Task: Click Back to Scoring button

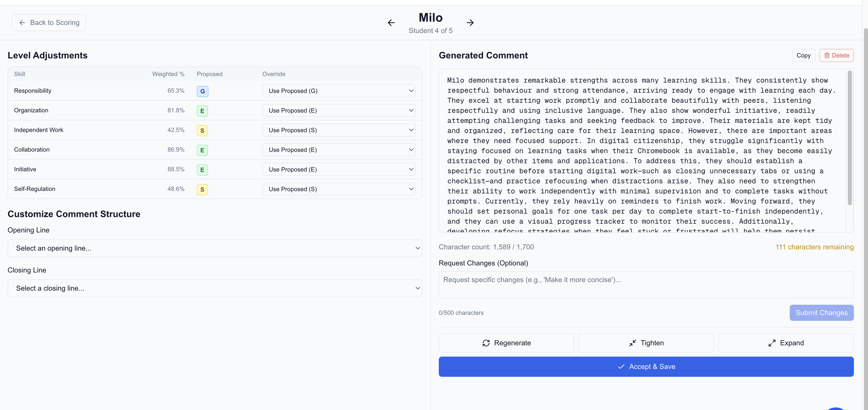Action: pos(49,23)
